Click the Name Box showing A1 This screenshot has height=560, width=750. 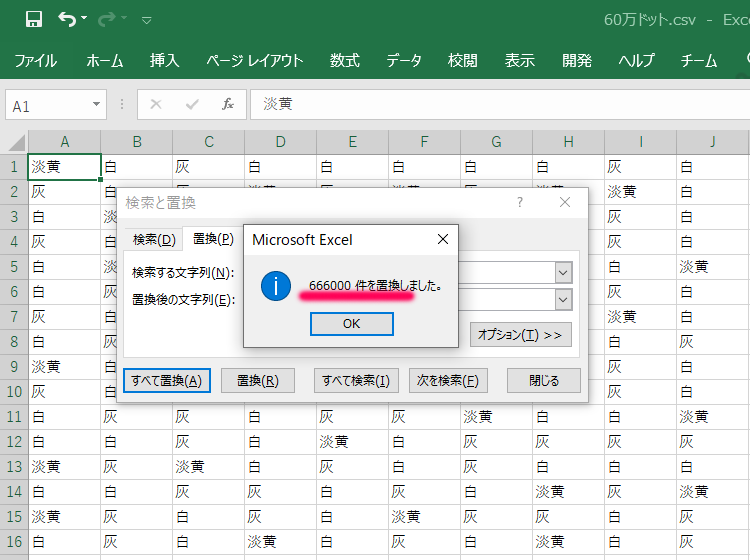click(x=48, y=105)
